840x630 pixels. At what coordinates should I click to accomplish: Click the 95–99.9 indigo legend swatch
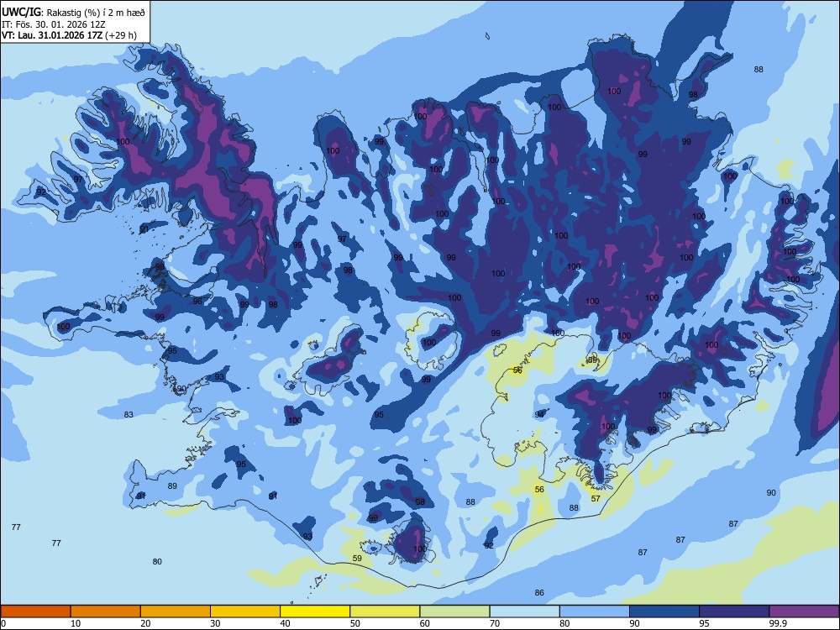[734, 612]
